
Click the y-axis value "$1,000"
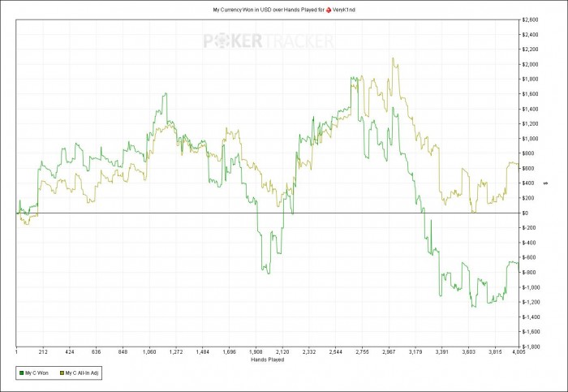(530, 139)
